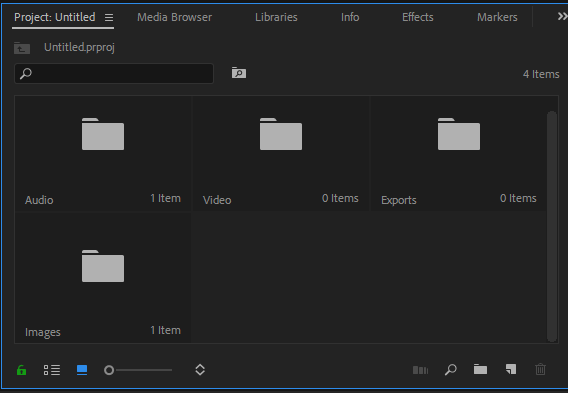Open the Project panel hamburger menu
The height and width of the screenshot is (393, 568).
click(x=109, y=17)
